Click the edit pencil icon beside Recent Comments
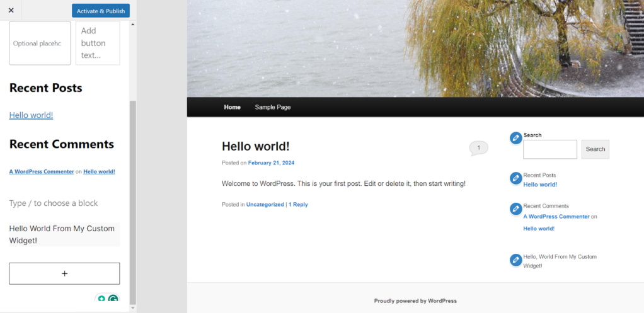 coord(516,209)
